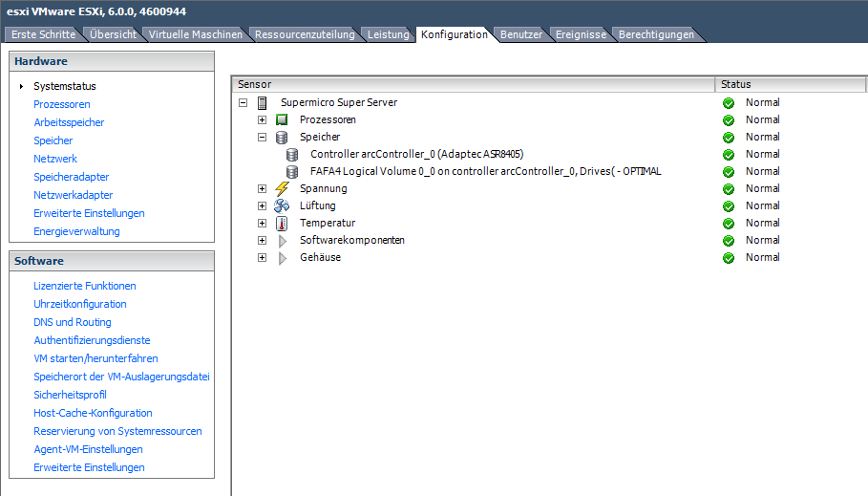This screenshot has width=868, height=496.
Task: Click green status check in Lüftung row
Action: coord(729,206)
